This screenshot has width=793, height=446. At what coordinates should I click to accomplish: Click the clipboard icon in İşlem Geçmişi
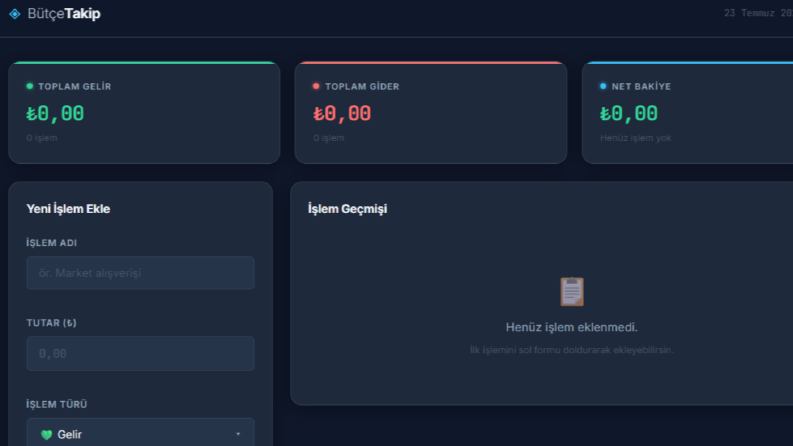572,291
